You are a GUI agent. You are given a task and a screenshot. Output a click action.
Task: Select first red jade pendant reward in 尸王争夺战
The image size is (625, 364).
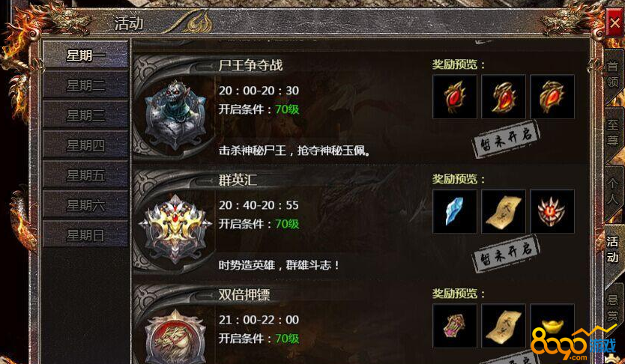pos(455,97)
